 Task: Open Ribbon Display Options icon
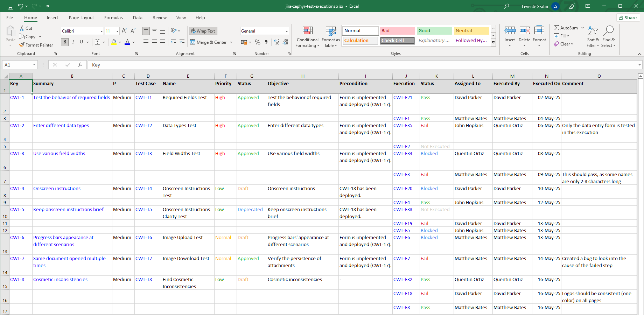(588, 6)
